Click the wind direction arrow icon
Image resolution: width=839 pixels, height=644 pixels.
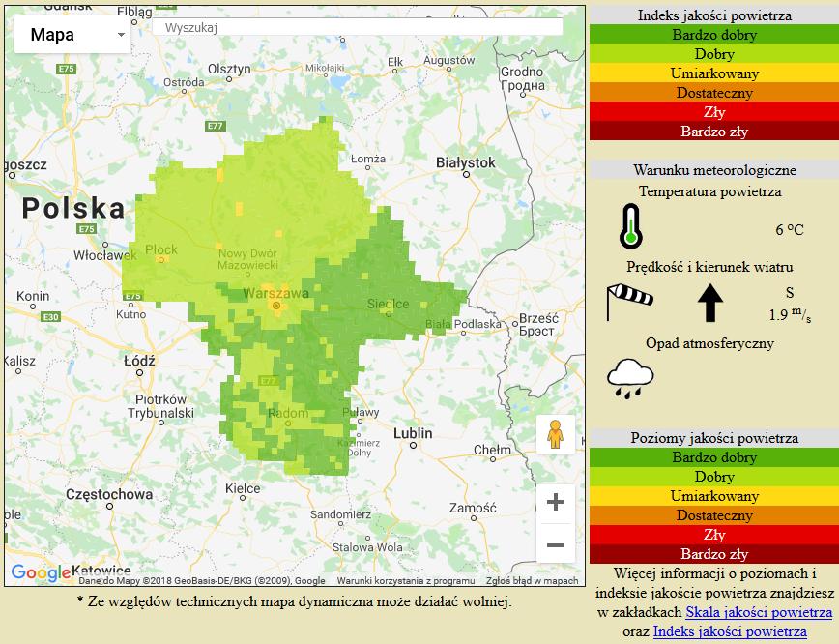point(710,303)
